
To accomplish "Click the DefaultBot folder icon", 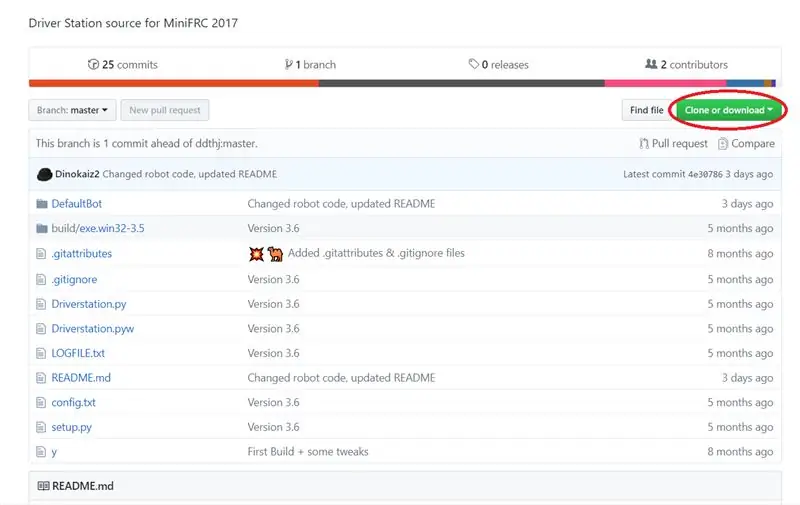I will point(42,204).
